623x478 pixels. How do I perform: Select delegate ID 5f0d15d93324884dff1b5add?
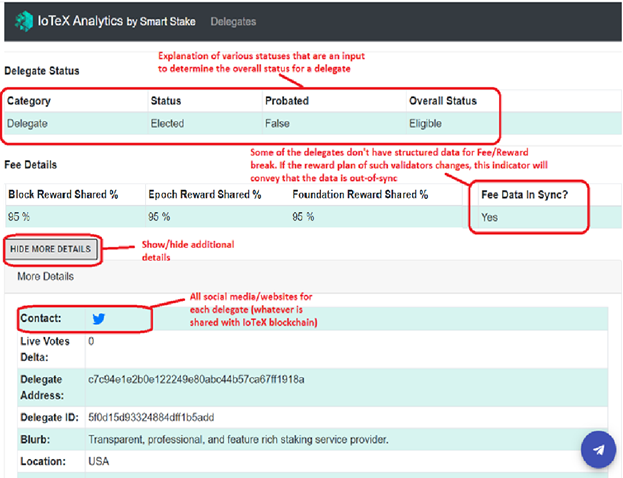151,418
